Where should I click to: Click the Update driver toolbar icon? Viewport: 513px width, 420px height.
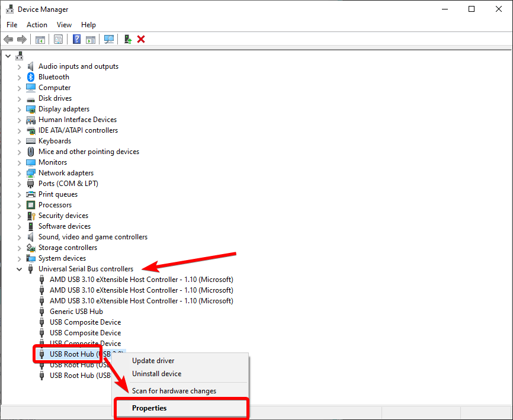pyautogui.click(x=127, y=39)
